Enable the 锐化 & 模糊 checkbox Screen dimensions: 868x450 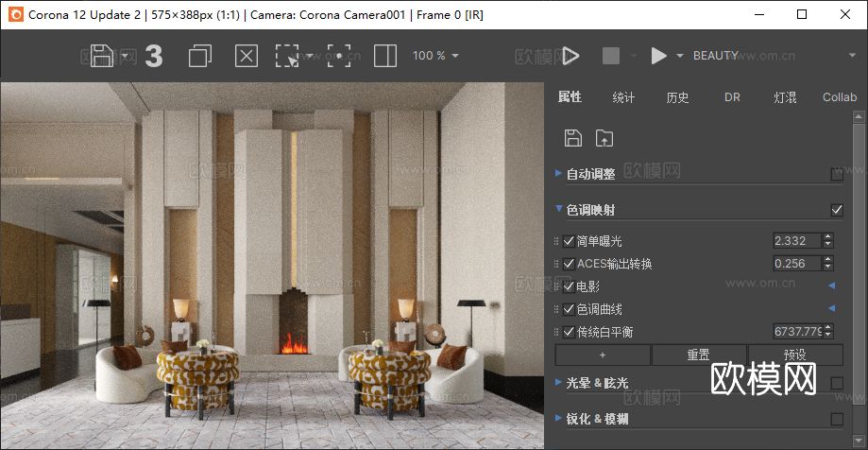837,419
